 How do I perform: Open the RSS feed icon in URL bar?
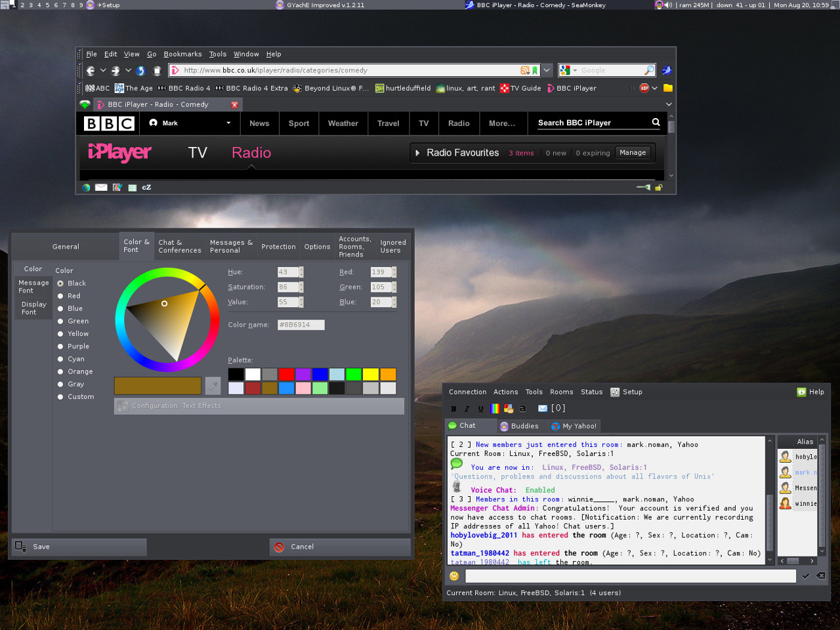[525, 70]
